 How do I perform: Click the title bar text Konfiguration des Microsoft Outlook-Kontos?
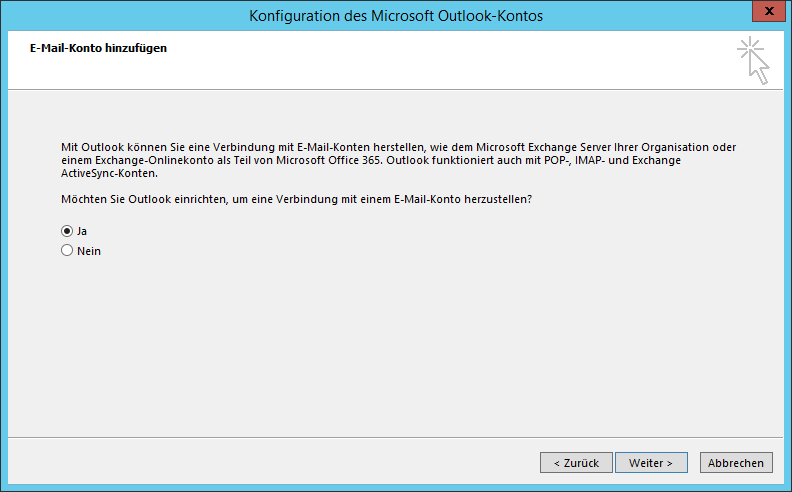[396, 16]
